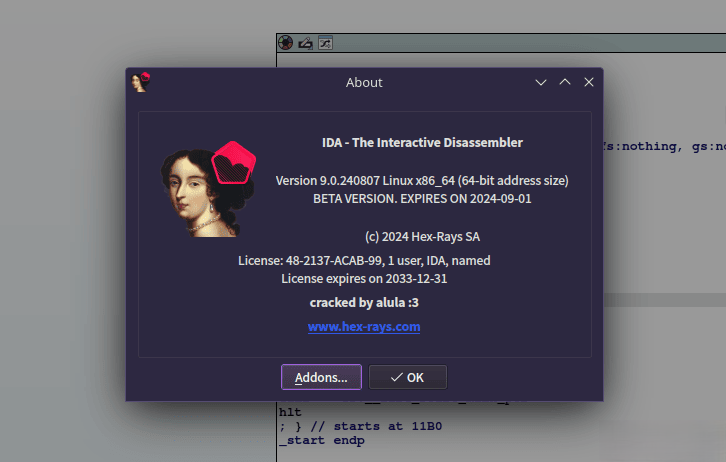Close the About dialog

coord(589,82)
